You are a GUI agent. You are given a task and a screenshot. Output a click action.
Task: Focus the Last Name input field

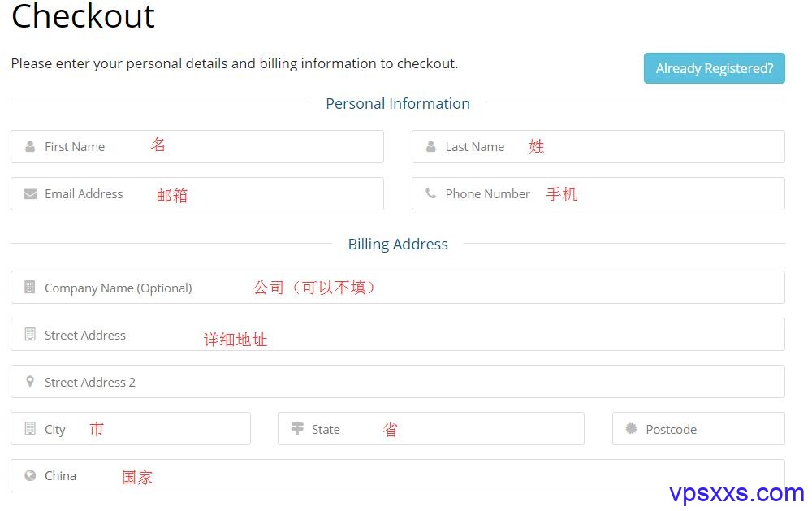tap(598, 147)
